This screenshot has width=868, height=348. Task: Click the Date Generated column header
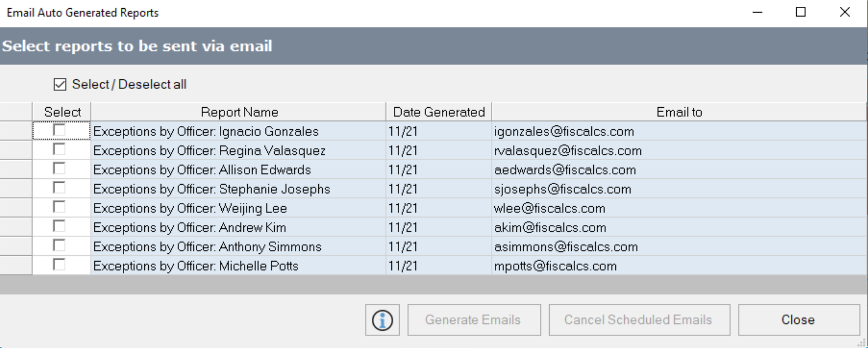coord(439,112)
